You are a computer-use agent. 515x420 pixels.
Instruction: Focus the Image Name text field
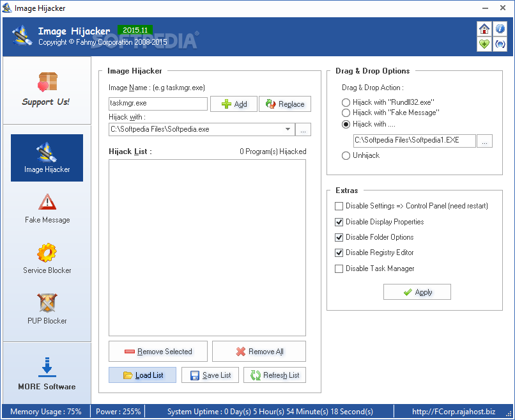pos(158,104)
